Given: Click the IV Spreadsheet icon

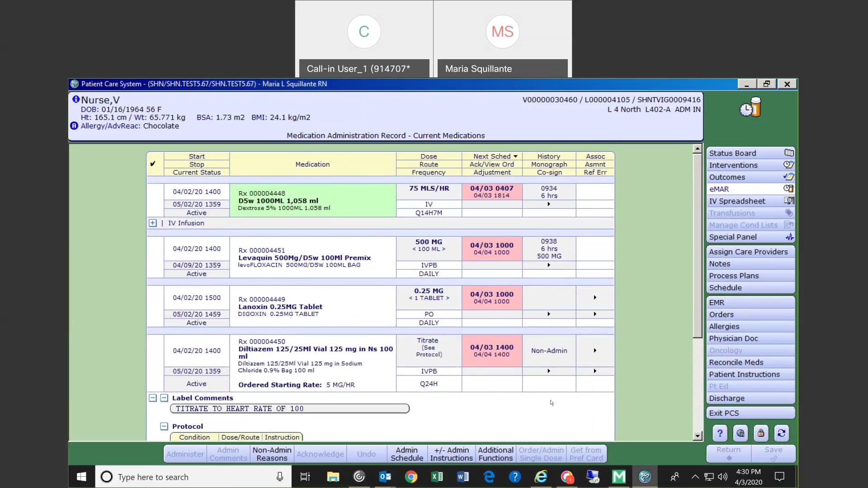Looking at the screenshot, I should pos(789,201).
